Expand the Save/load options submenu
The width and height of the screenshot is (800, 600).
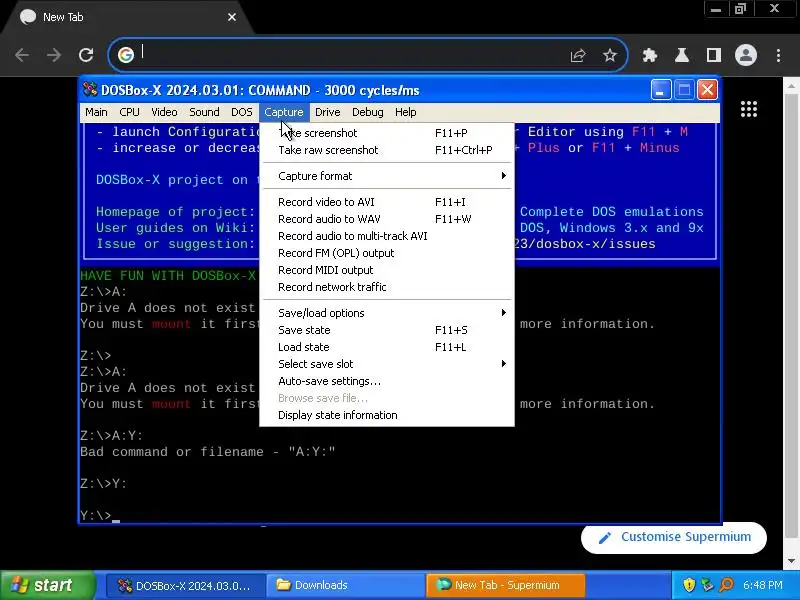coord(387,313)
